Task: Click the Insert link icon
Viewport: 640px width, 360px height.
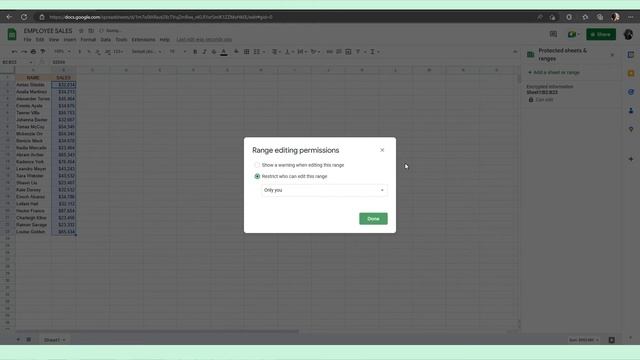Action: pos(329,52)
